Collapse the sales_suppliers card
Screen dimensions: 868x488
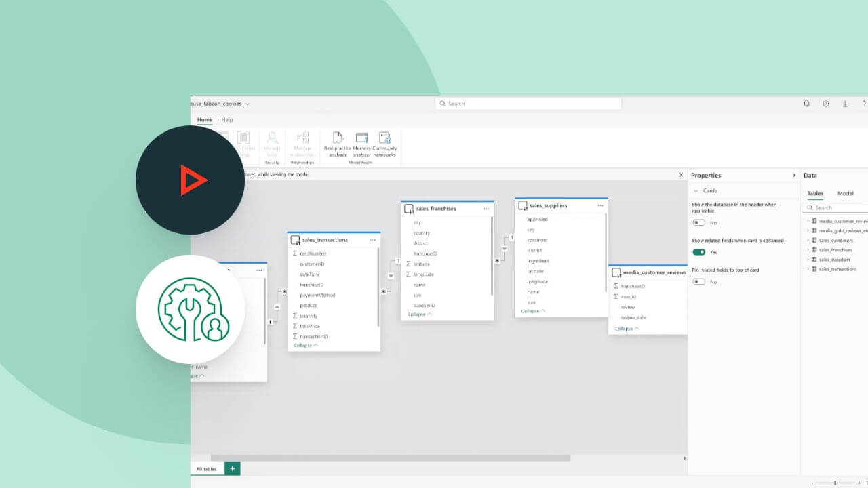(534, 311)
